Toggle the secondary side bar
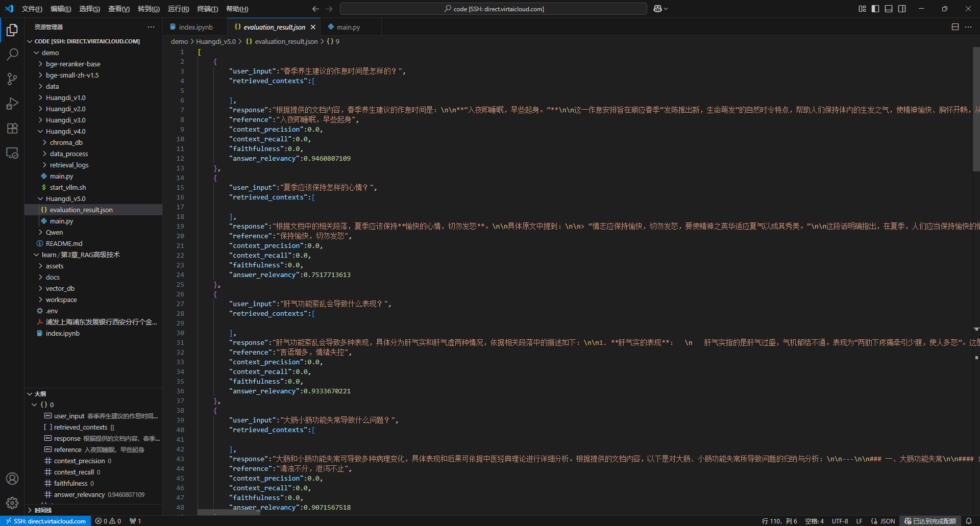 point(902,9)
